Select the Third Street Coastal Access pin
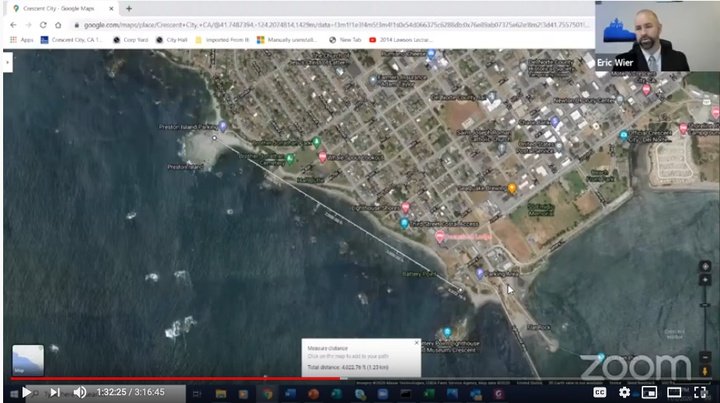The image size is (720, 403). [x=404, y=223]
